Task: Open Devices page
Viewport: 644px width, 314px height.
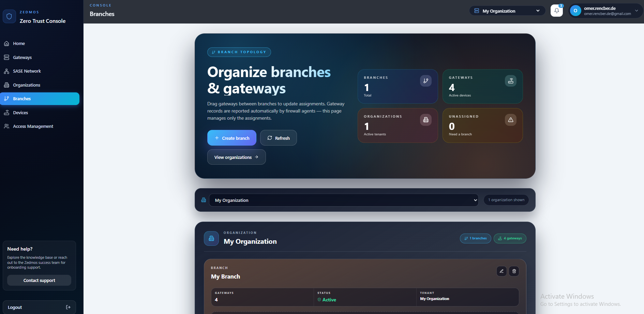Action: pyautogui.click(x=40, y=113)
